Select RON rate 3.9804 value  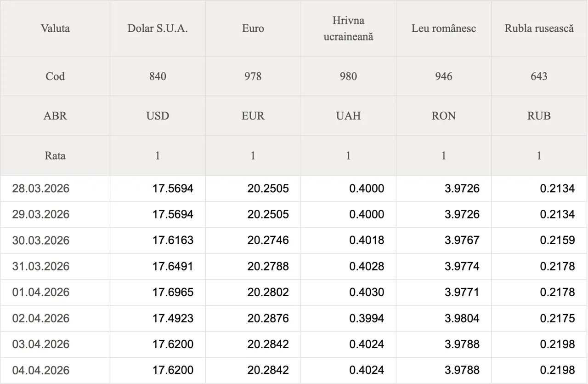tap(462, 318)
